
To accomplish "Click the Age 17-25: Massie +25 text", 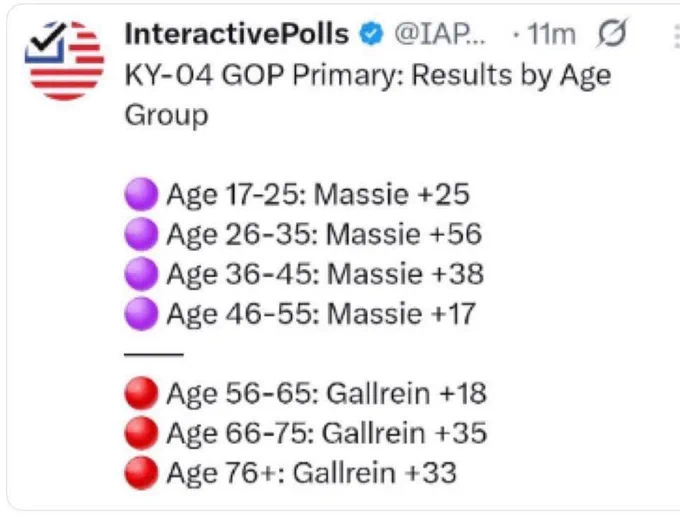I will coord(318,194).
